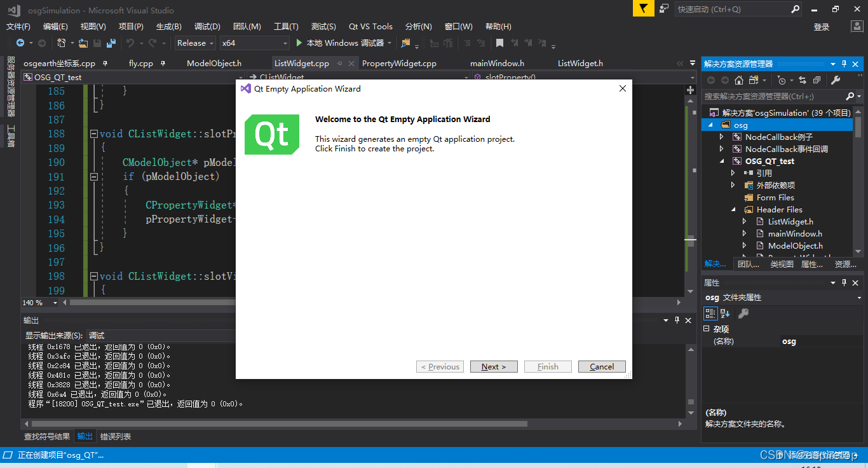Click the Next button in Qt wizard
868x468 pixels.
[494, 367]
